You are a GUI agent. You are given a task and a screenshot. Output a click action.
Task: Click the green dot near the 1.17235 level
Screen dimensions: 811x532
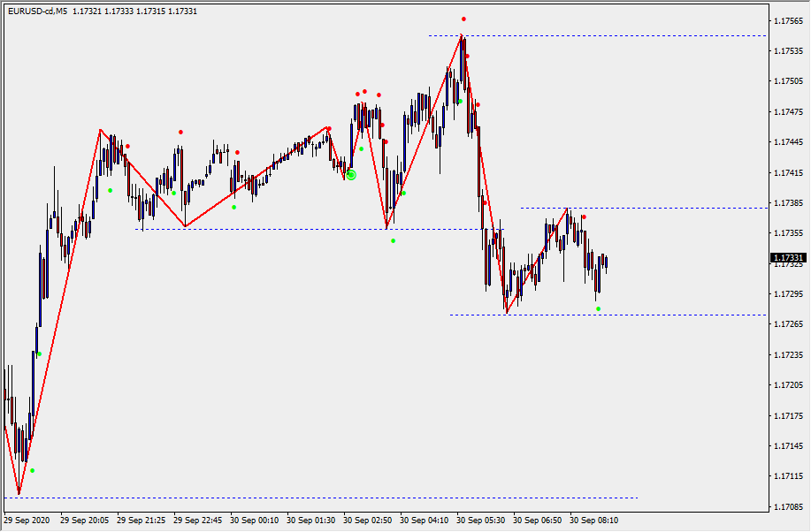coord(39,354)
